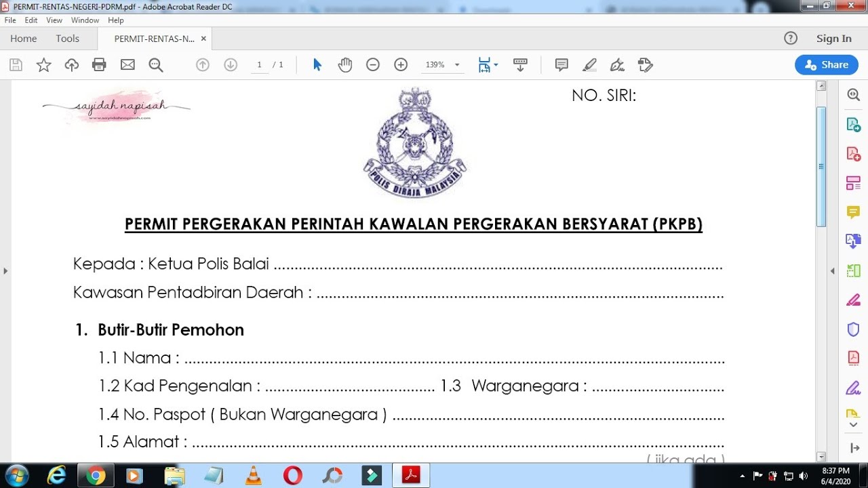The image size is (868, 488).
Task: Show more tools with the right pane chevron
Action: click(854, 425)
